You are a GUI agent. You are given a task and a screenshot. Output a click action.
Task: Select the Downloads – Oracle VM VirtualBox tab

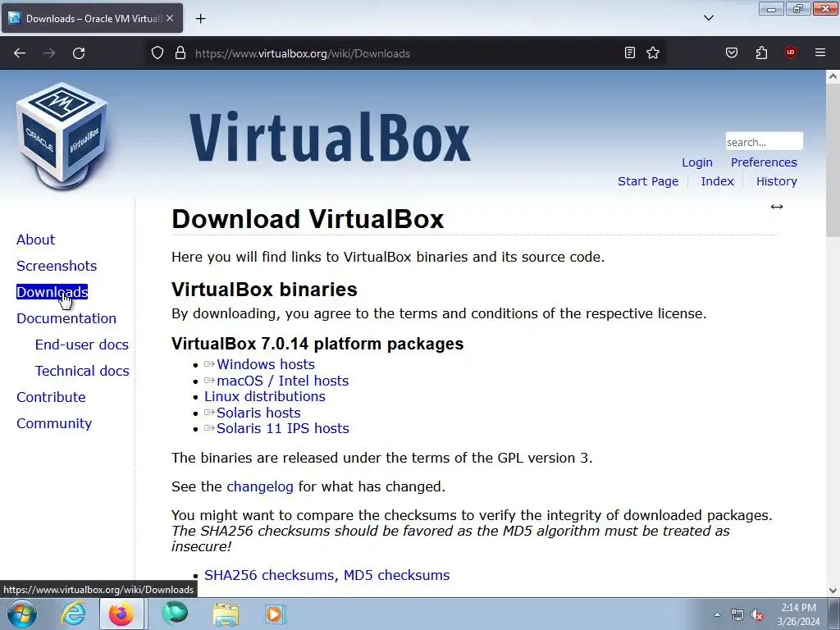(x=92, y=18)
